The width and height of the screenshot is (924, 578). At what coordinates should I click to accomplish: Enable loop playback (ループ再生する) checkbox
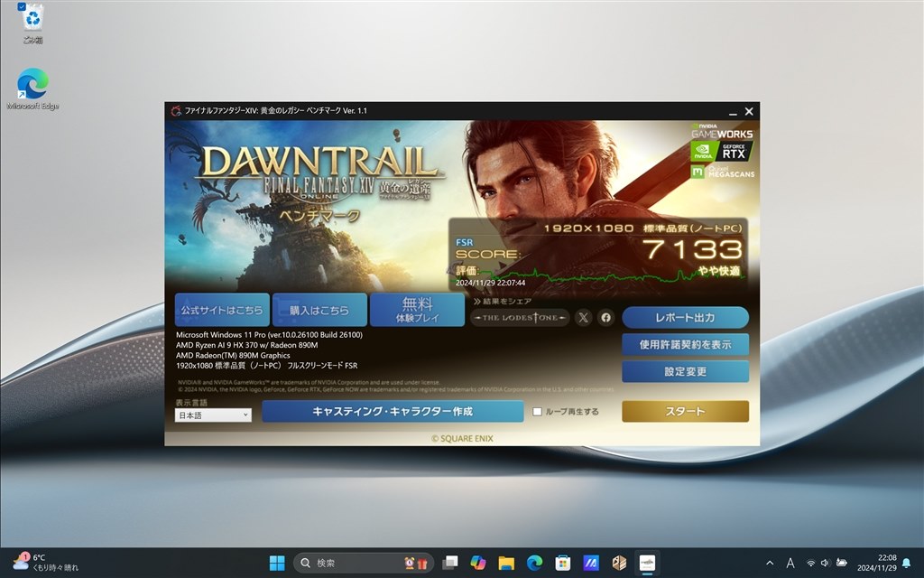point(538,412)
